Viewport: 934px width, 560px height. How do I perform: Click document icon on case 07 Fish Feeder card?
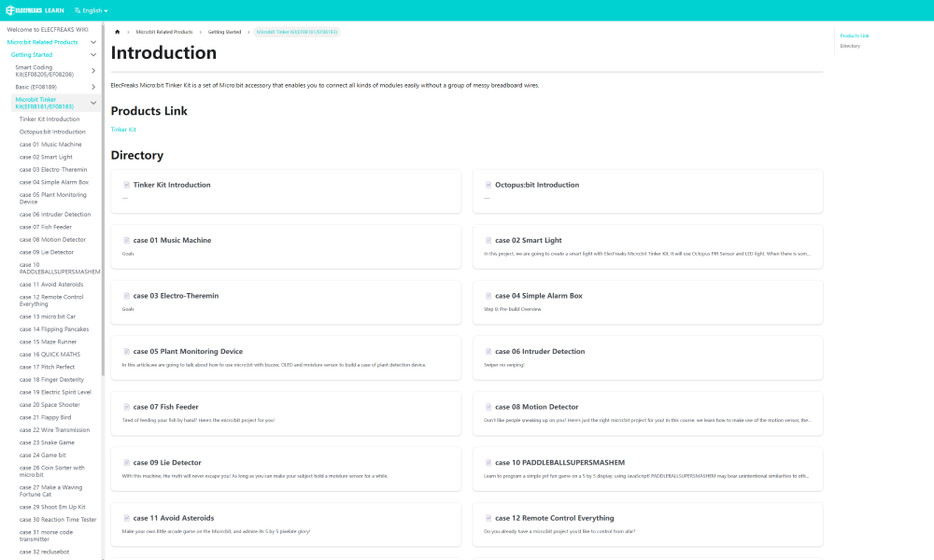(126, 407)
